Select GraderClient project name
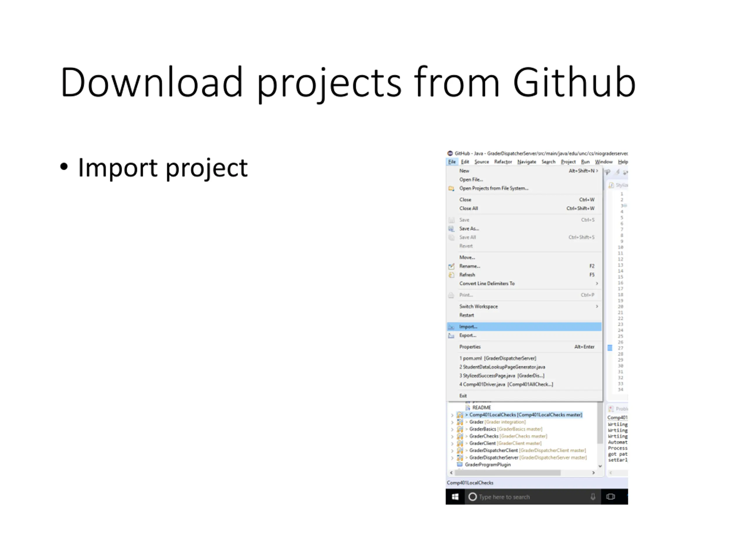This screenshot has height=560, width=747. pyautogui.click(x=482, y=443)
